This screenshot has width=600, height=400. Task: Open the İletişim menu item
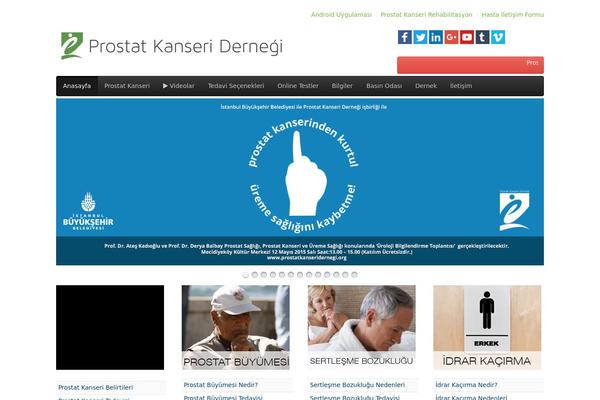click(x=461, y=86)
